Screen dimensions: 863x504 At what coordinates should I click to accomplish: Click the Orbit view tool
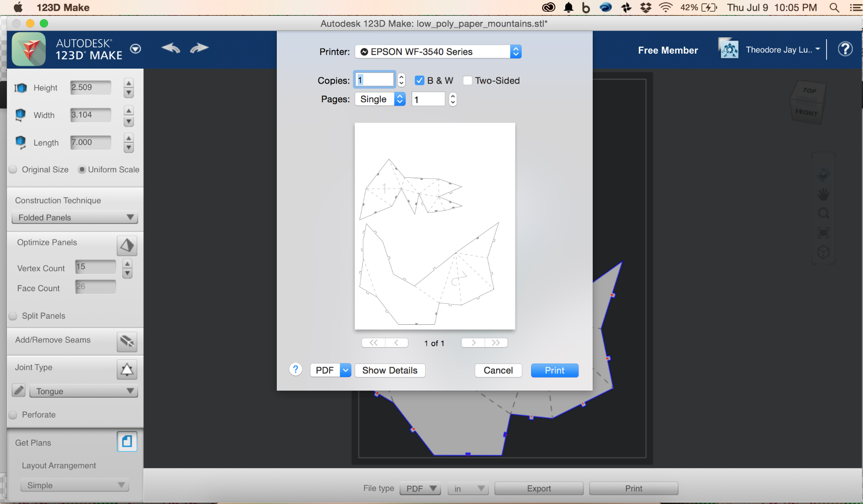pyautogui.click(x=824, y=175)
